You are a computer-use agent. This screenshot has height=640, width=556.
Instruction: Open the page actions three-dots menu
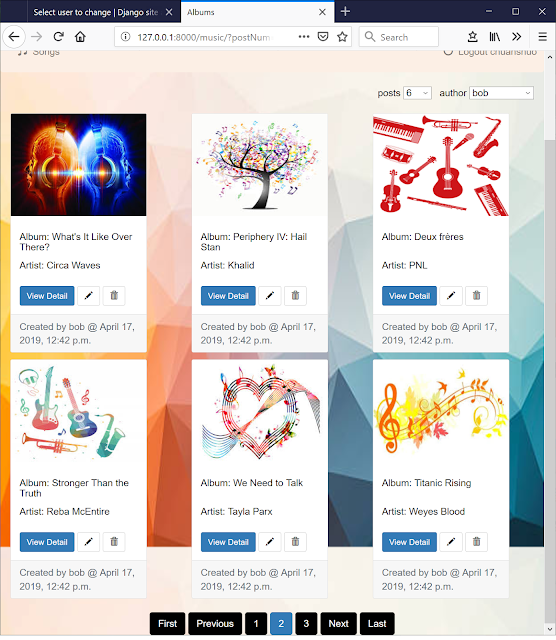[x=304, y=37]
